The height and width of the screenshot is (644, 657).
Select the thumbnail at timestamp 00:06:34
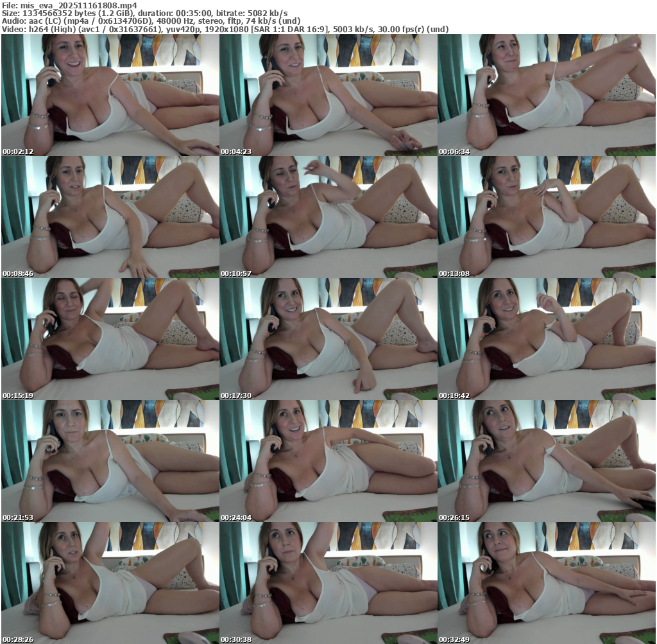(547, 95)
